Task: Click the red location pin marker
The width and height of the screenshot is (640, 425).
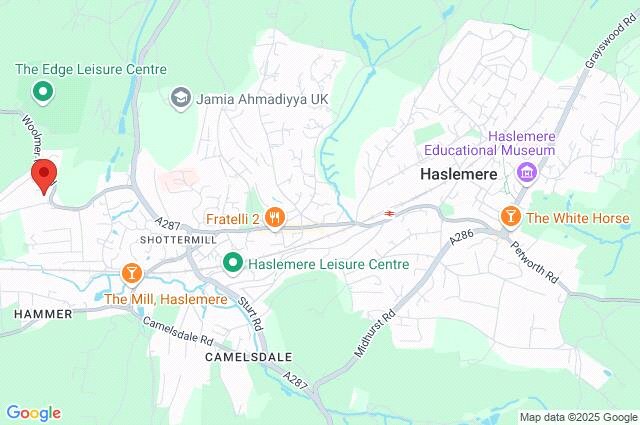Action: (44, 177)
